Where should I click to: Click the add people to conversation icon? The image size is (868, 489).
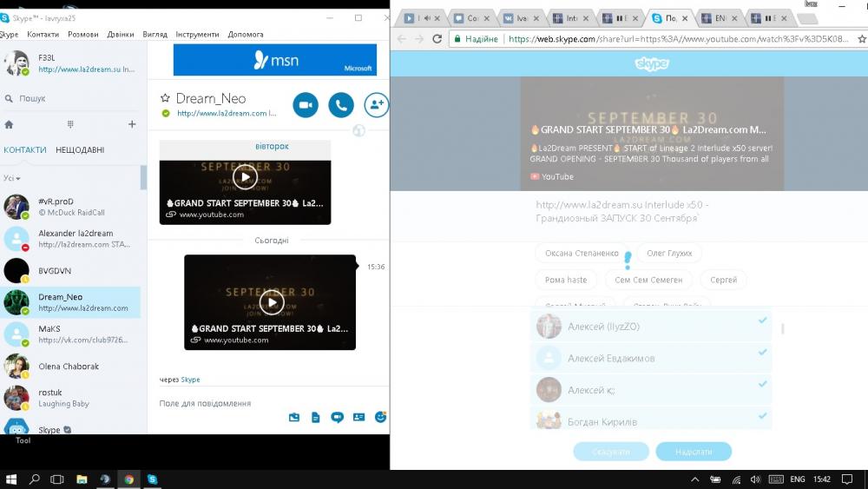pyautogui.click(x=376, y=105)
